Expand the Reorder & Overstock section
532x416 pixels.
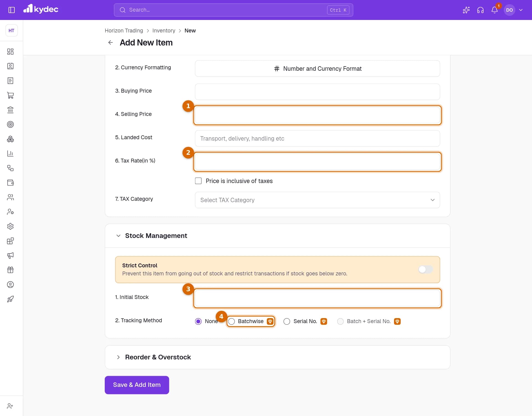click(118, 357)
